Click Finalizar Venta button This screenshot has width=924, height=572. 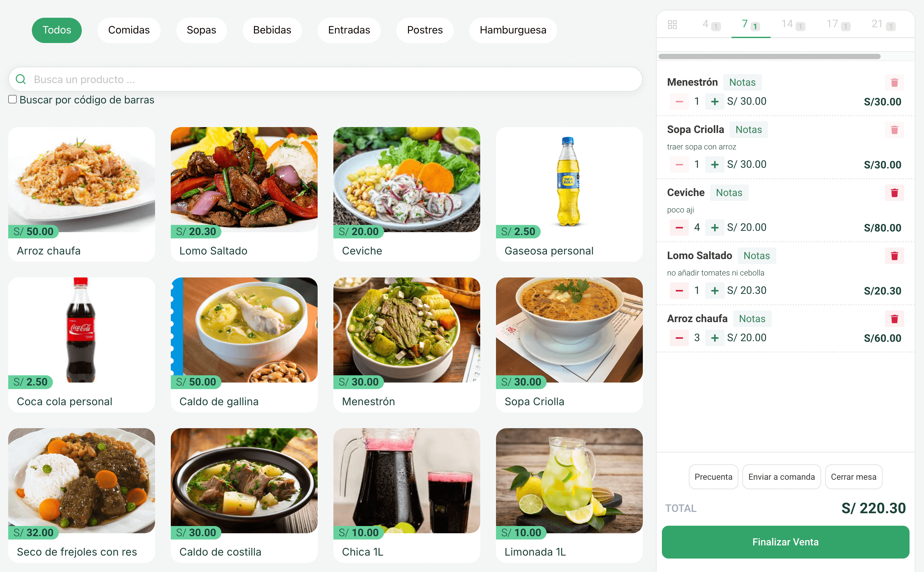tap(785, 542)
